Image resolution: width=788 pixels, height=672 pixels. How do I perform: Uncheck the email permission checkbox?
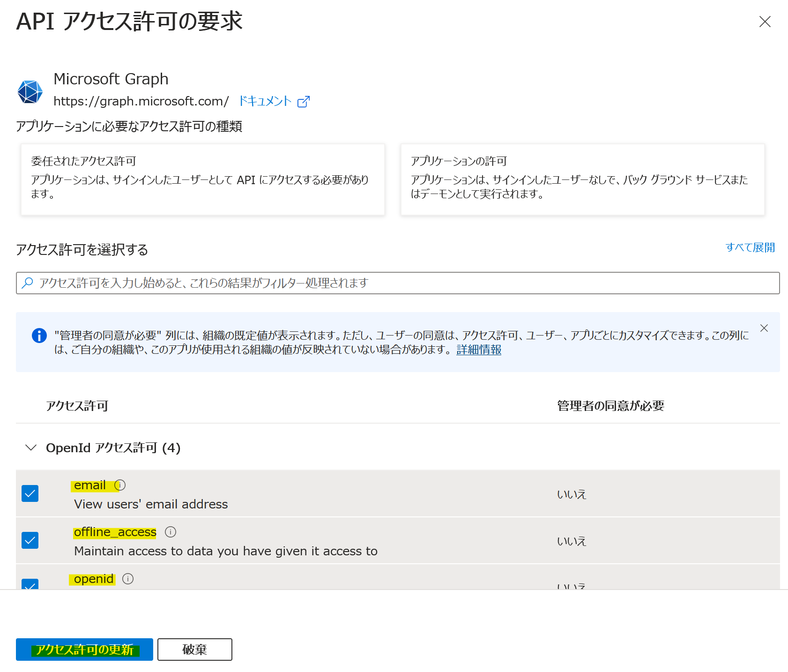tap(30, 493)
